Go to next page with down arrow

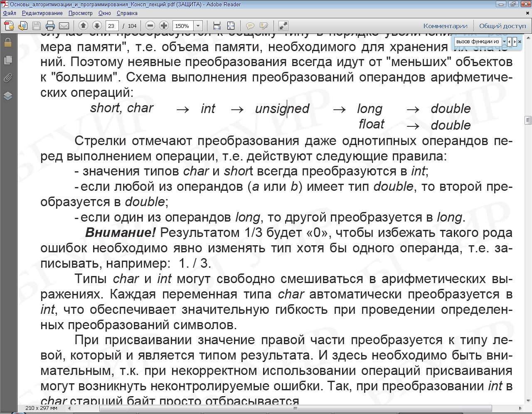click(x=97, y=26)
